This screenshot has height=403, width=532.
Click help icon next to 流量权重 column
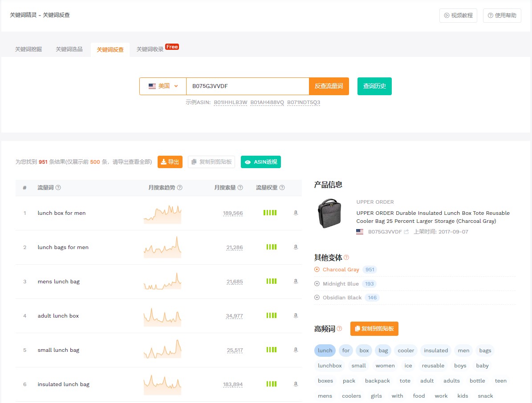click(282, 187)
